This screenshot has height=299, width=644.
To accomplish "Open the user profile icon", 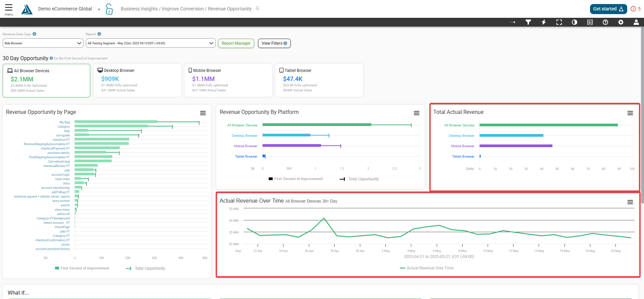I will click(x=636, y=22).
